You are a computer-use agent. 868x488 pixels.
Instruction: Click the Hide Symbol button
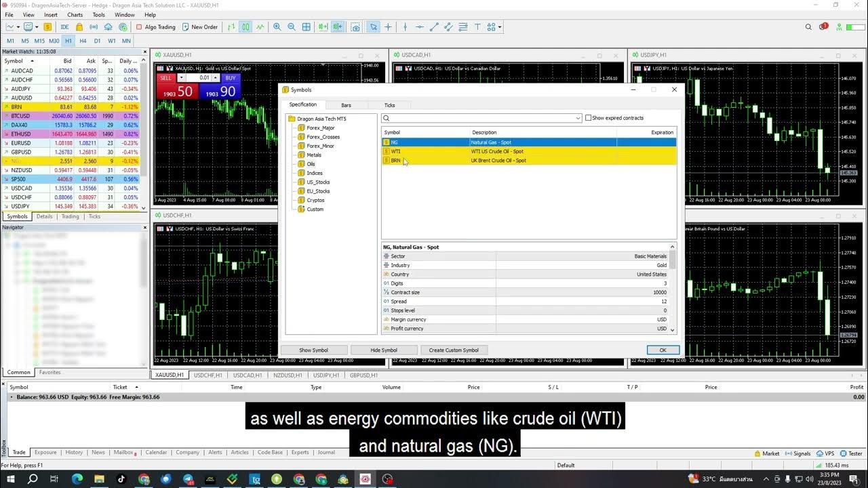click(384, 350)
